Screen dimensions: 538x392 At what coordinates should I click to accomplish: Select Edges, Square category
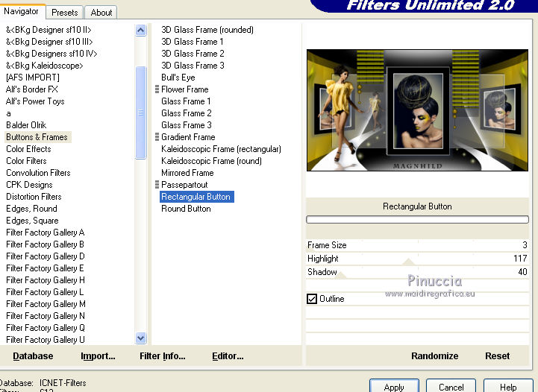[x=32, y=221]
